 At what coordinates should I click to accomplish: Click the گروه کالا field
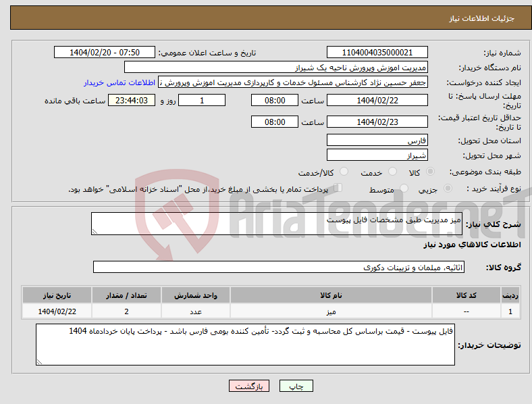pyautogui.click(x=279, y=267)
